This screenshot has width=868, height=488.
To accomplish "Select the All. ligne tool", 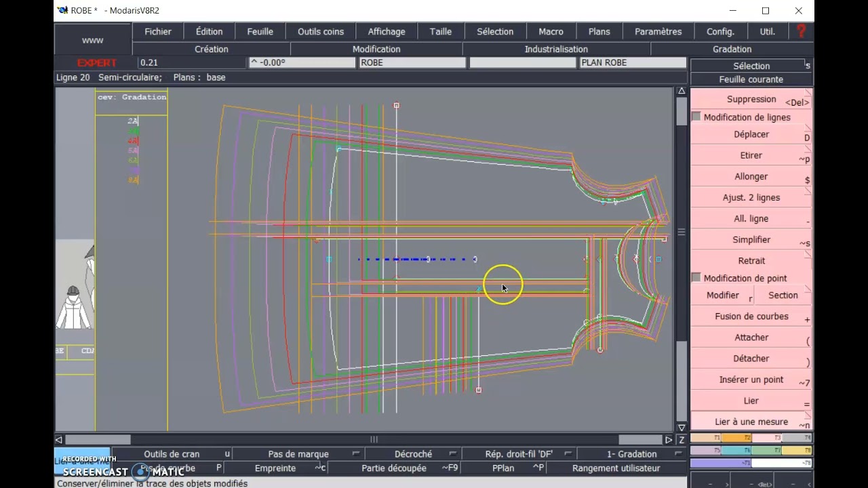I will click(751, 218).
